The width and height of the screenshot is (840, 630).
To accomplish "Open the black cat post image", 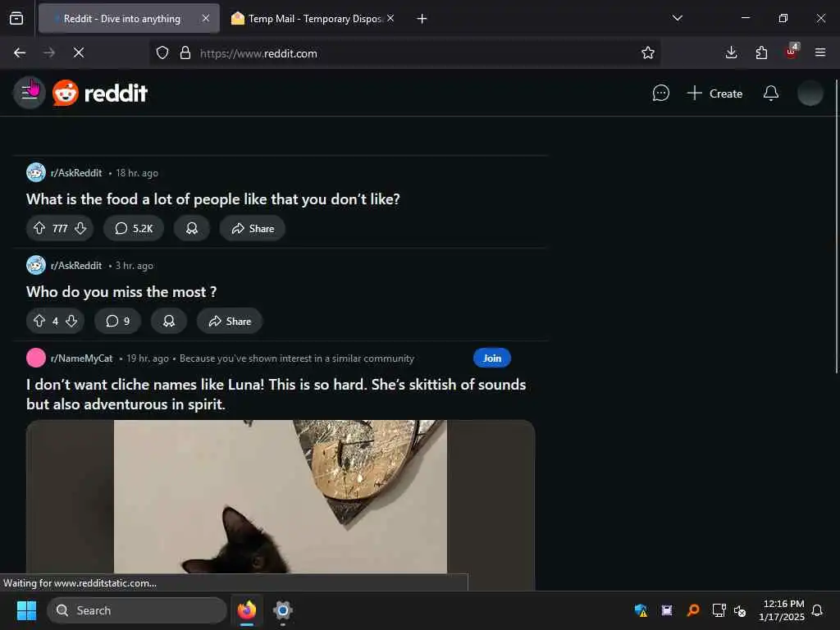I will pyautogui.click(x=281, y=496).
